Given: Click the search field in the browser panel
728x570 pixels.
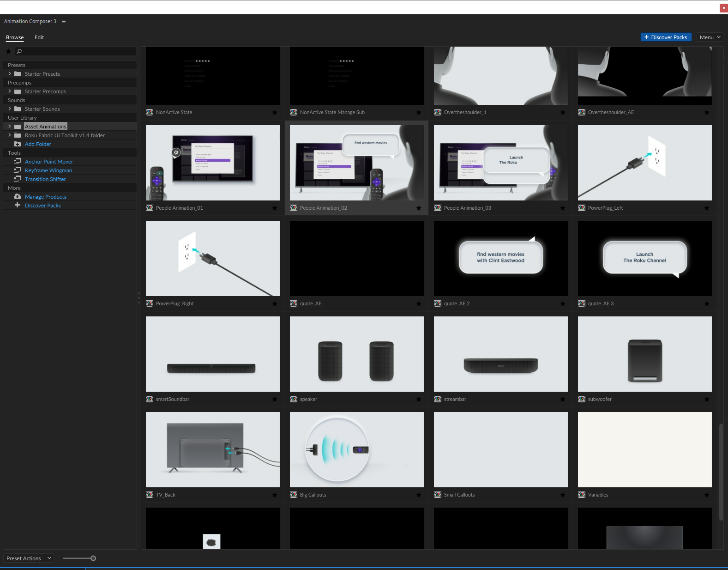Looking at the screenshot, I should pyautogui.click(x=75, y=51).
